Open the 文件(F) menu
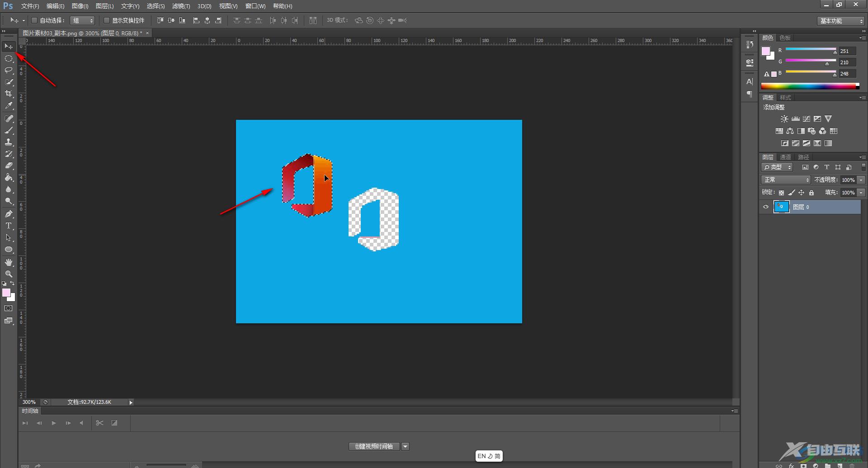This screenshot has width=868, height=468. tap(30, 6)
